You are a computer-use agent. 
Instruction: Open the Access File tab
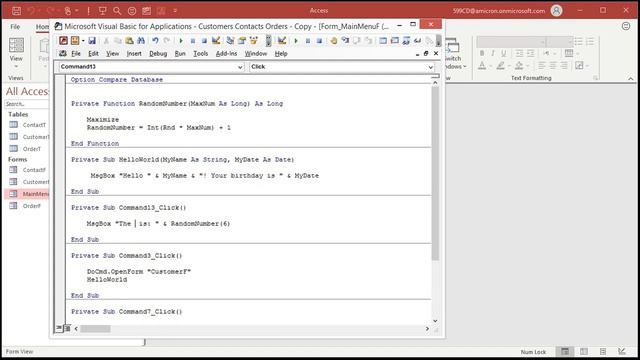[15, 27]
